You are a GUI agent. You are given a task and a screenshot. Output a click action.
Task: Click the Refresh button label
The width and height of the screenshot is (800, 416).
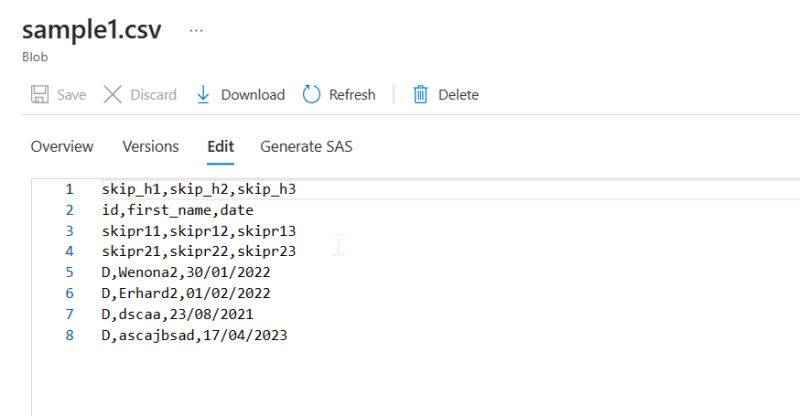352,95
